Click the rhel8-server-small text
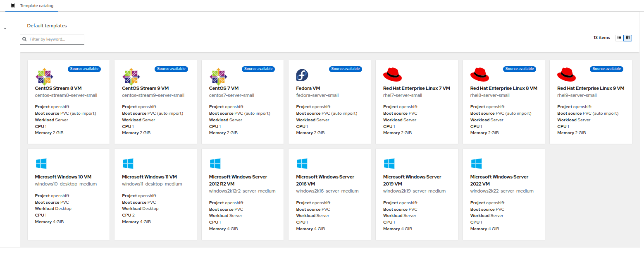 click(x=490, y=95)
